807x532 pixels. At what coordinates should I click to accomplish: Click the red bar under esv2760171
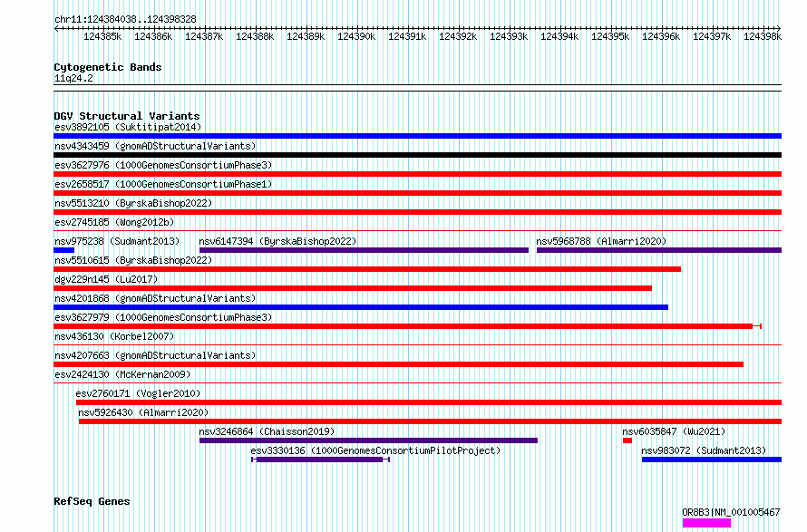click(x=429, y=402)
